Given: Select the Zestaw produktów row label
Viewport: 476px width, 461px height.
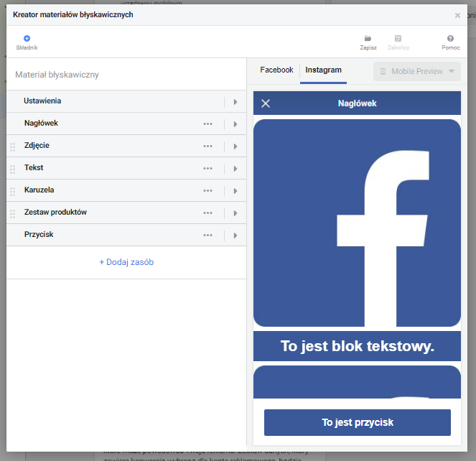Looking at the screenshot, I should 55,212.
